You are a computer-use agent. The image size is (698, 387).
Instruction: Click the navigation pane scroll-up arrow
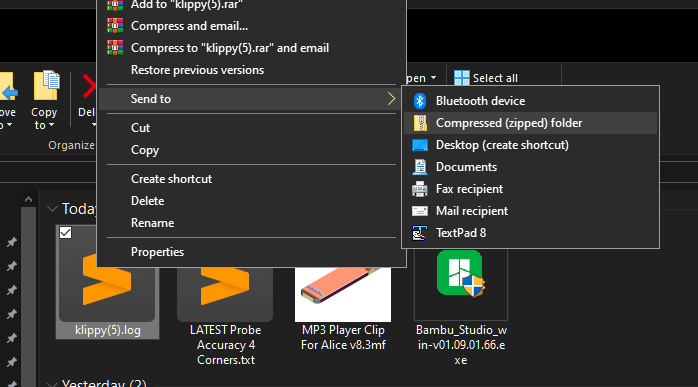28,200
